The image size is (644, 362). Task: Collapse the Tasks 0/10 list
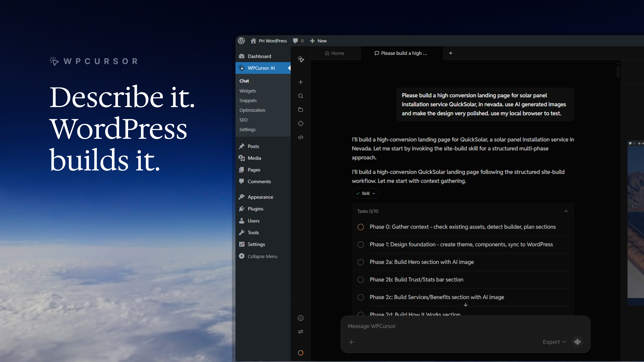[x=566, y=211]
